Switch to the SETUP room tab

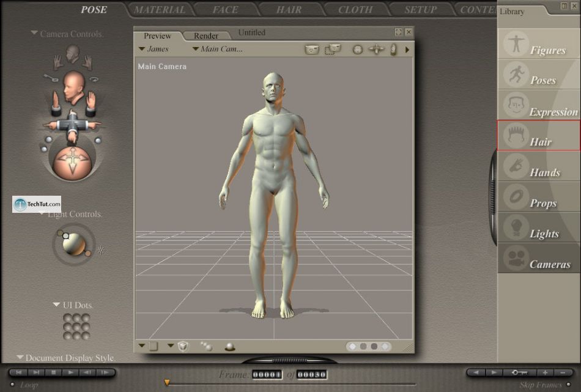421,10
